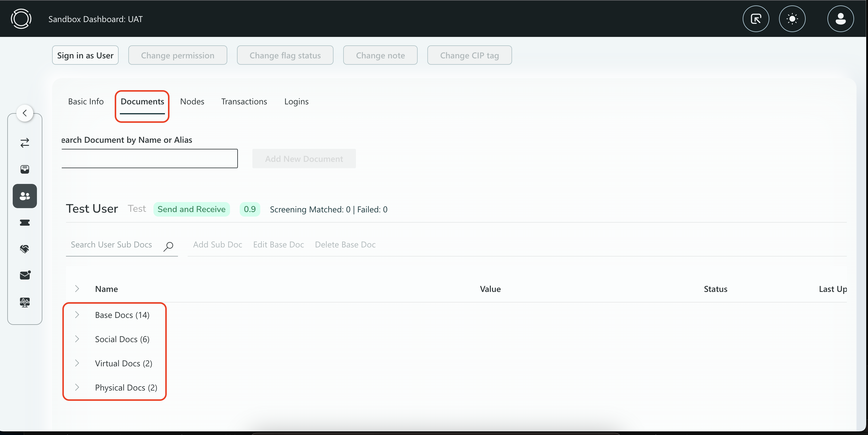Click Edit Base Doc action
868x435 pixels.
point(279,245)
